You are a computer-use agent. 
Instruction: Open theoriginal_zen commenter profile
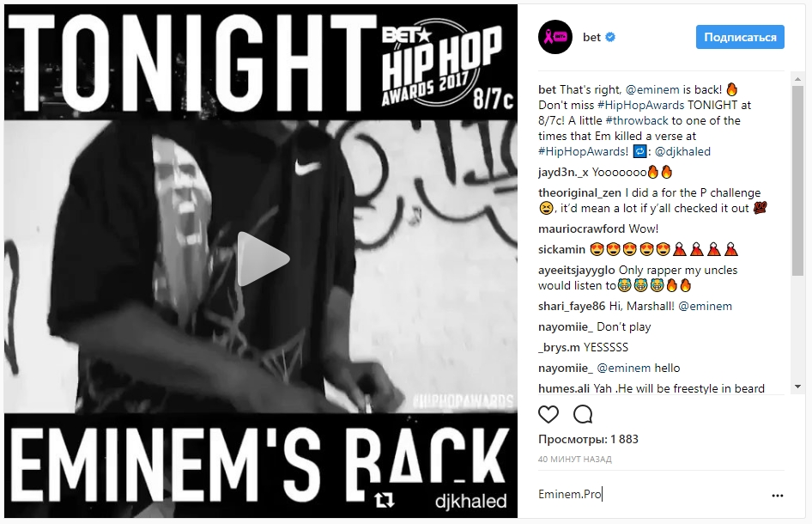[579, 192]
